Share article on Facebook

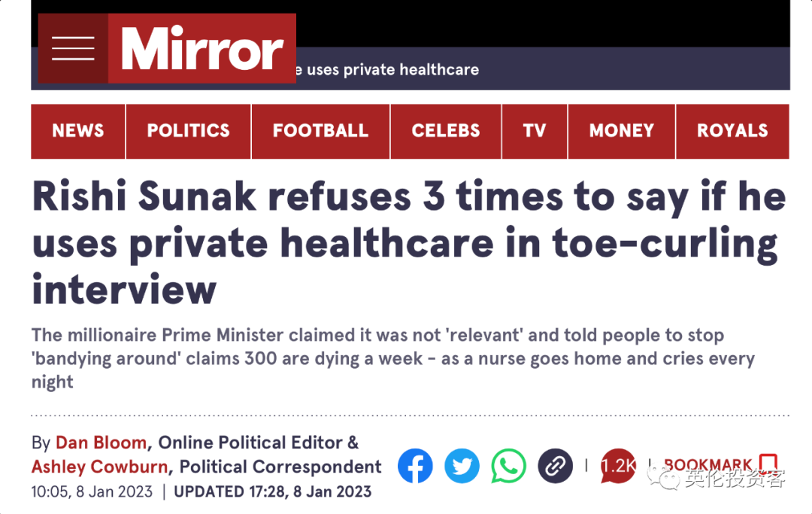(415, 466)
